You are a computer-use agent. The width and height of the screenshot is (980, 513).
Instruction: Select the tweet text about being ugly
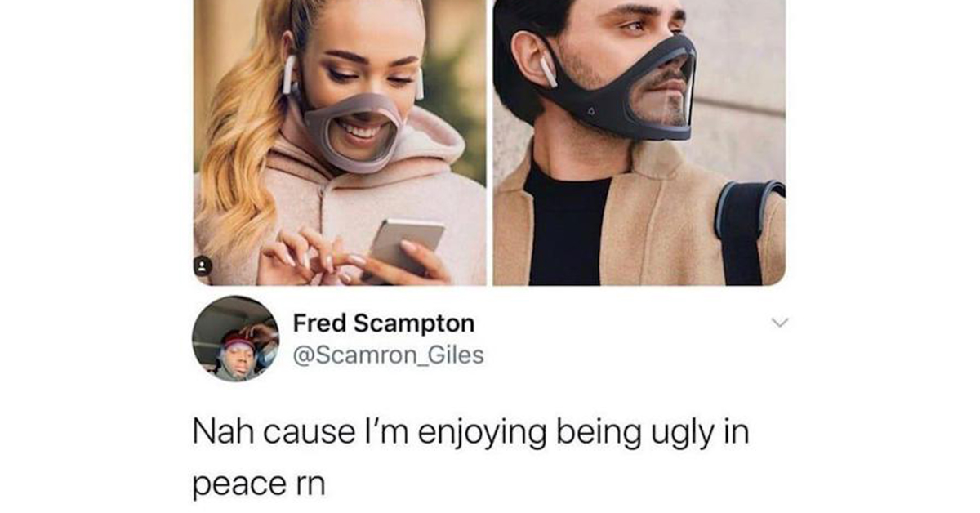(x=470, y=458)
